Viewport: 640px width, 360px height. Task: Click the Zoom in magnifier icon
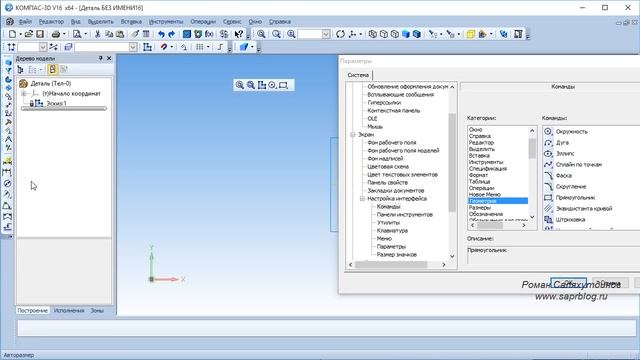click(291, 34)
